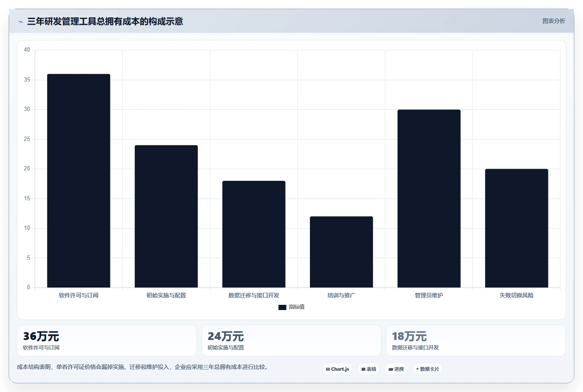The width and height of the screenshot is (583, 392).
Task: Click the 初始实施与配置 bar
Action: pos(166,216)
